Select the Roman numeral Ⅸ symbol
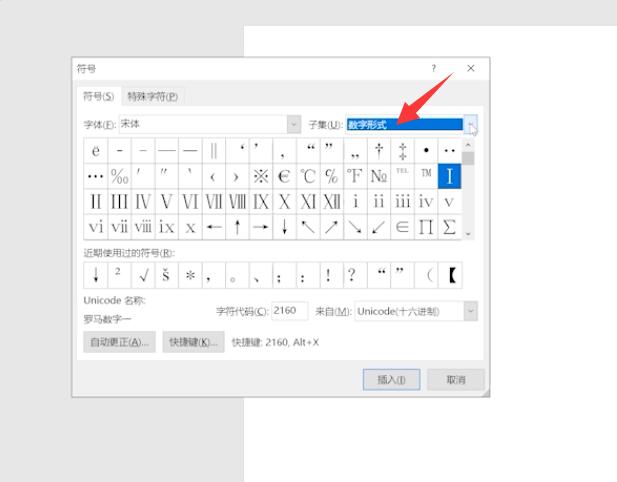 pyautogui.click(x=261, y=201)
